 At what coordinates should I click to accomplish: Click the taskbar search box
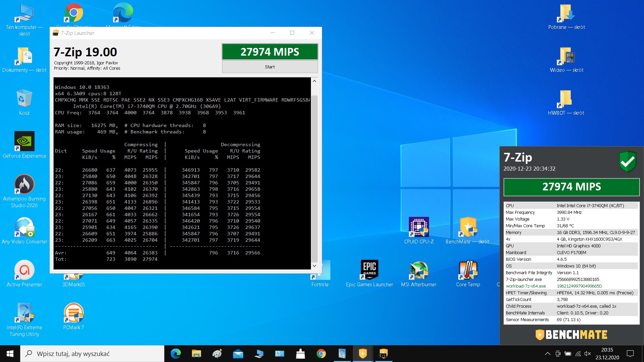click(92, 354)
